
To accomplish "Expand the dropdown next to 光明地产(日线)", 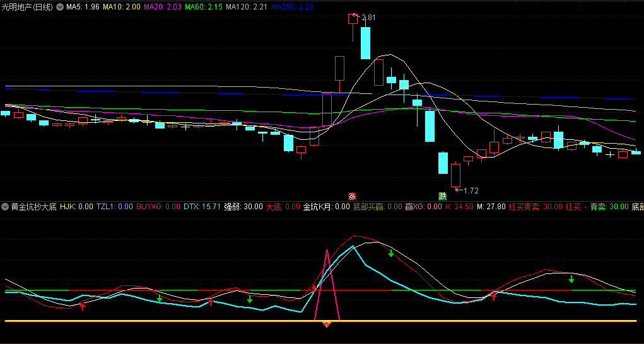I will tap(59, 7).
